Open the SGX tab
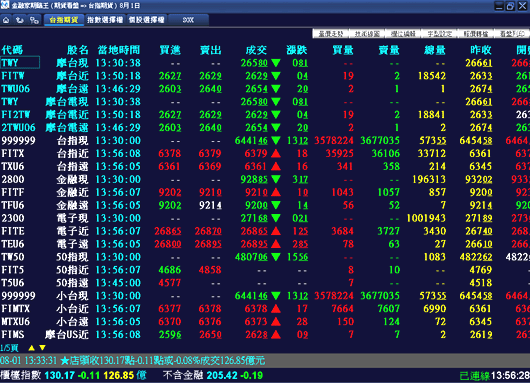Screen dimensions: 530x385 [188, 20]
